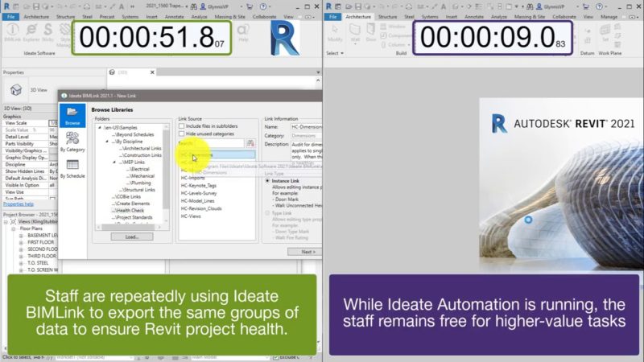Select HC-Levels-Survey in link list
This screenshot has height=362, width=644.
(199, 193)
